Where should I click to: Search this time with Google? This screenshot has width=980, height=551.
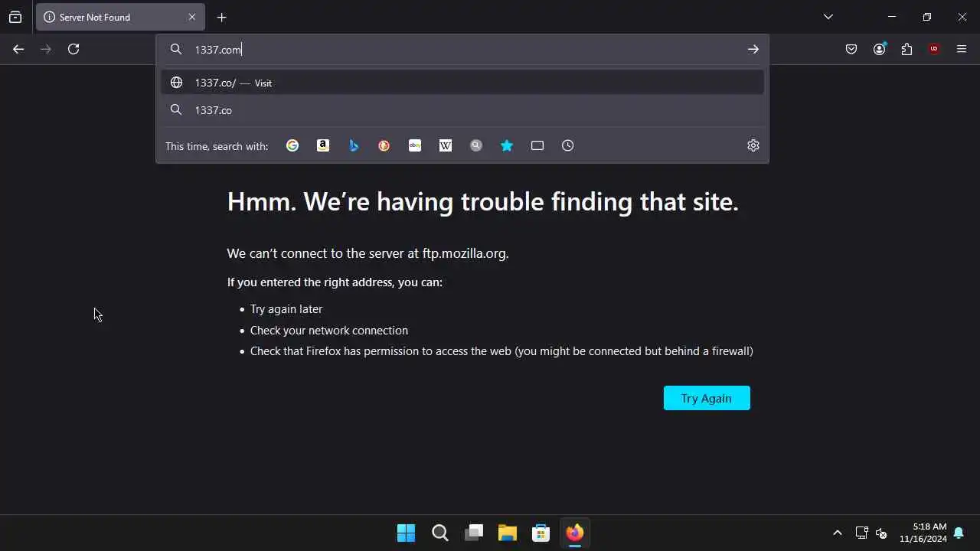click(292, 145)
